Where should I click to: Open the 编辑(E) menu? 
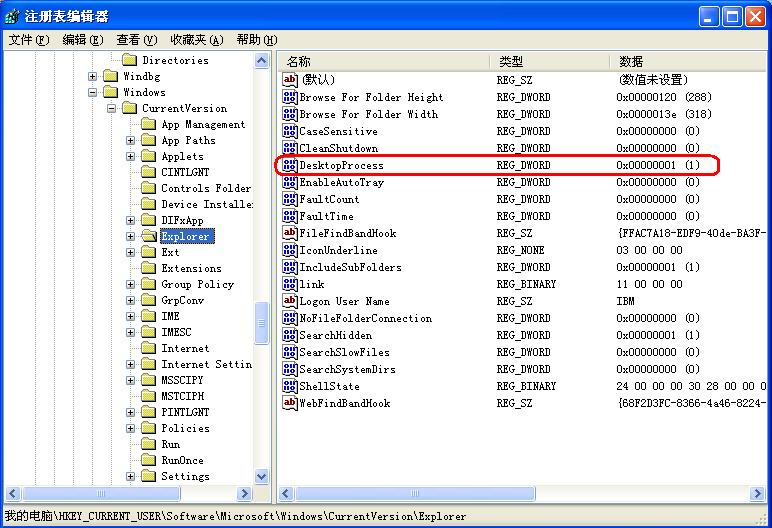(83, 39)
